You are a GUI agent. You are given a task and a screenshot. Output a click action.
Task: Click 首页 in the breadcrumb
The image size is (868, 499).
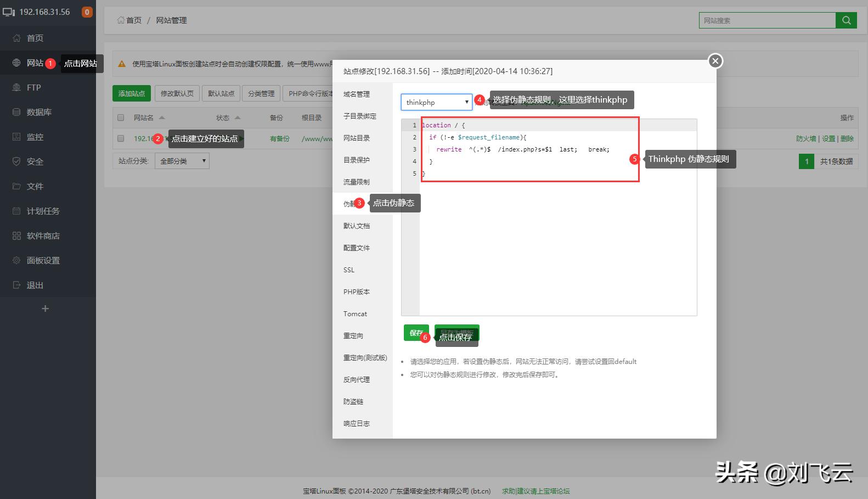point(134,20)
